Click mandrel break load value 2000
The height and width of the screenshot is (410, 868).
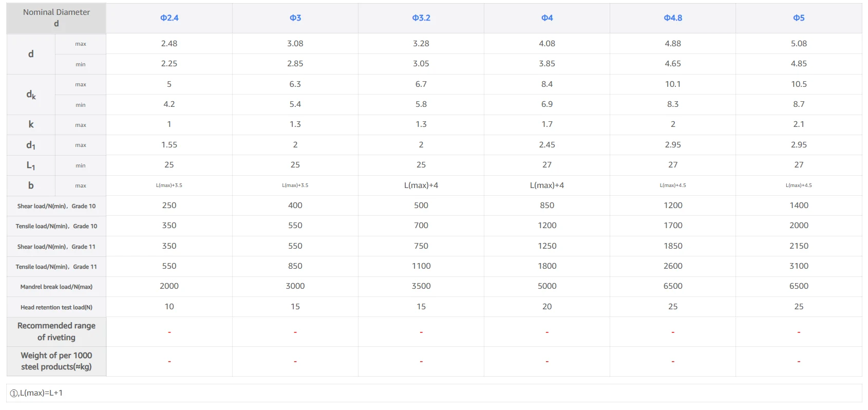click(x=169, y=286)
